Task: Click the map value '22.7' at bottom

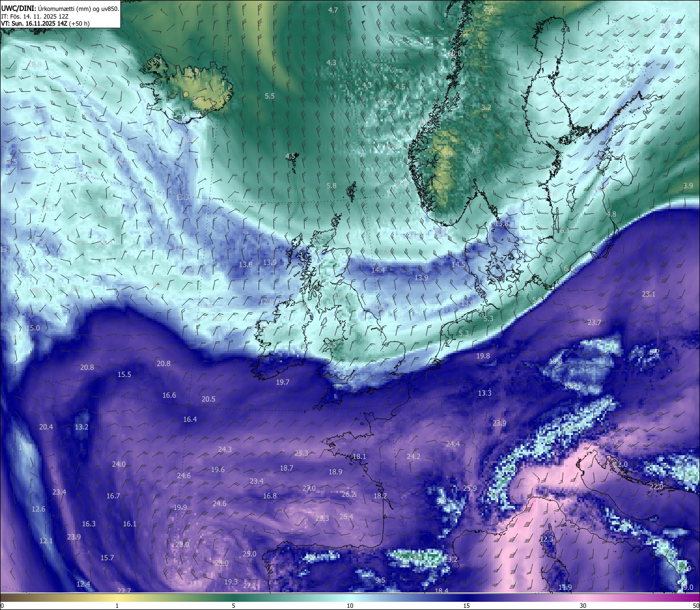Action: tap(124, 590)
